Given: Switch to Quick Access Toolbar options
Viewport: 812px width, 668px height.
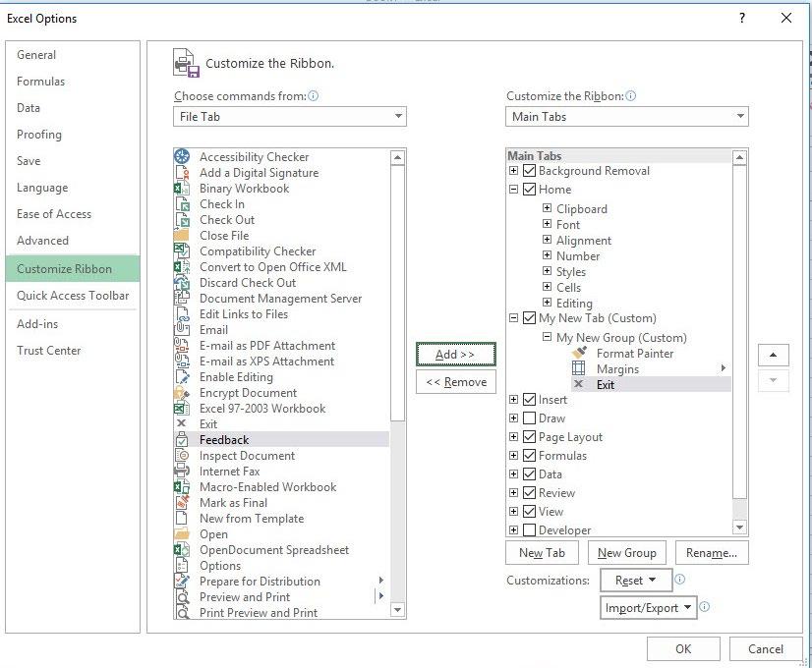Looking at the screenshot, I should pos(73,296).
